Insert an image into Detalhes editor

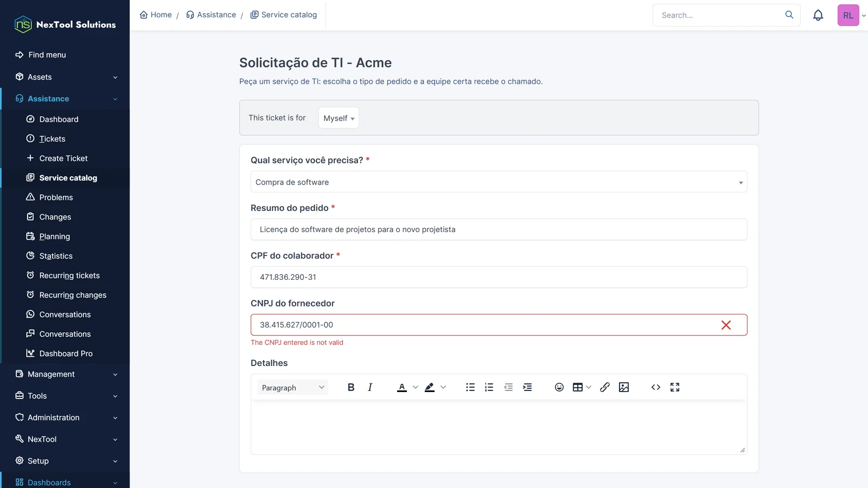[x=624, y=387]
